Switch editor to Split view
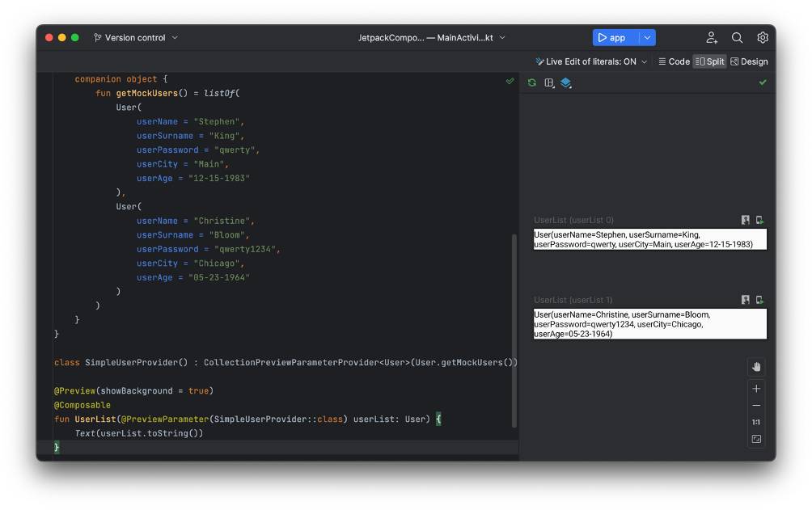Screen dimensions: 812x510 710,61
